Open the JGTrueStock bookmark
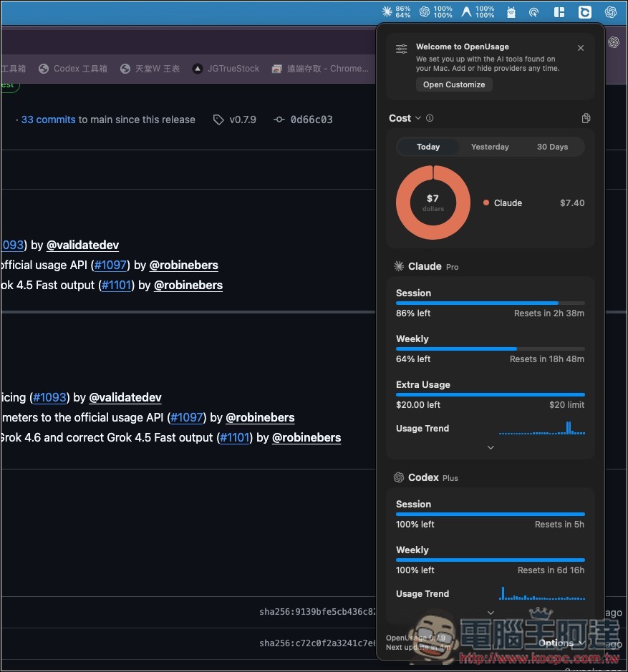The image size is (628, 672). [226, 69]
